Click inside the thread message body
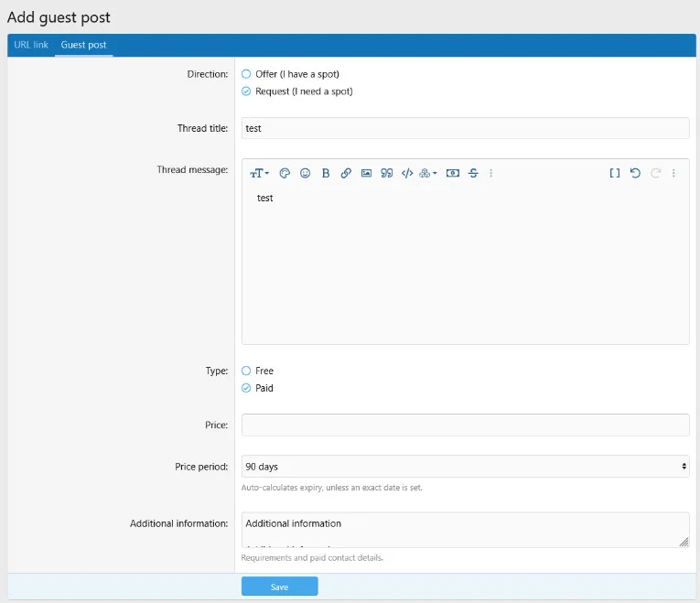 coord(465,264)
